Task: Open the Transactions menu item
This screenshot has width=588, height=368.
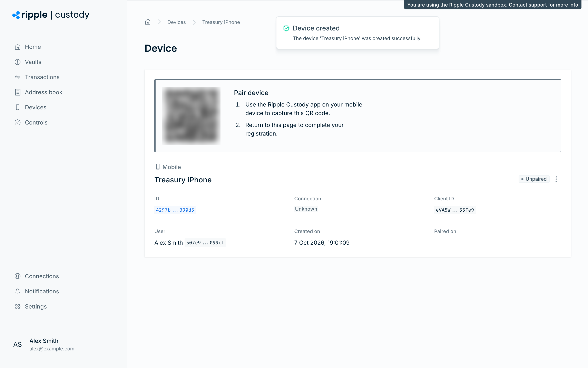Action: coord(42,77)
